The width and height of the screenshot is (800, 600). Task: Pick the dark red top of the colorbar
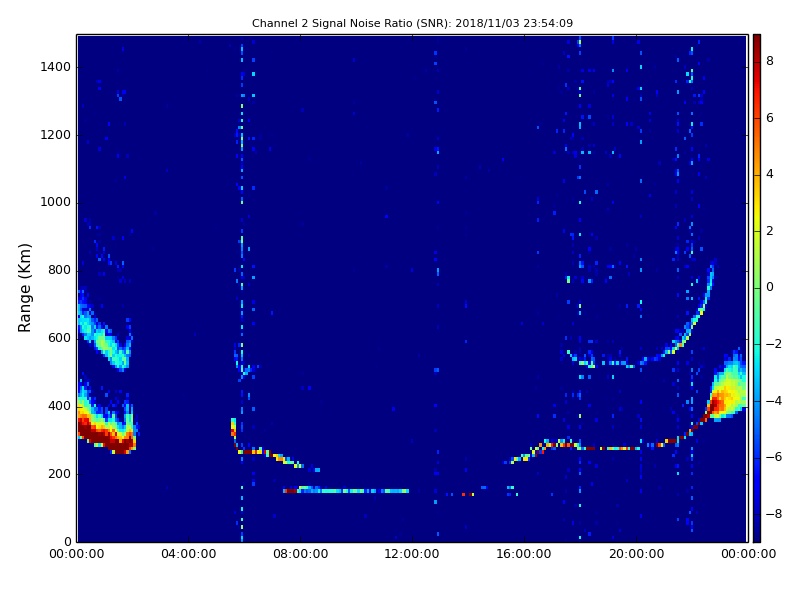click(x=757, y=41)
